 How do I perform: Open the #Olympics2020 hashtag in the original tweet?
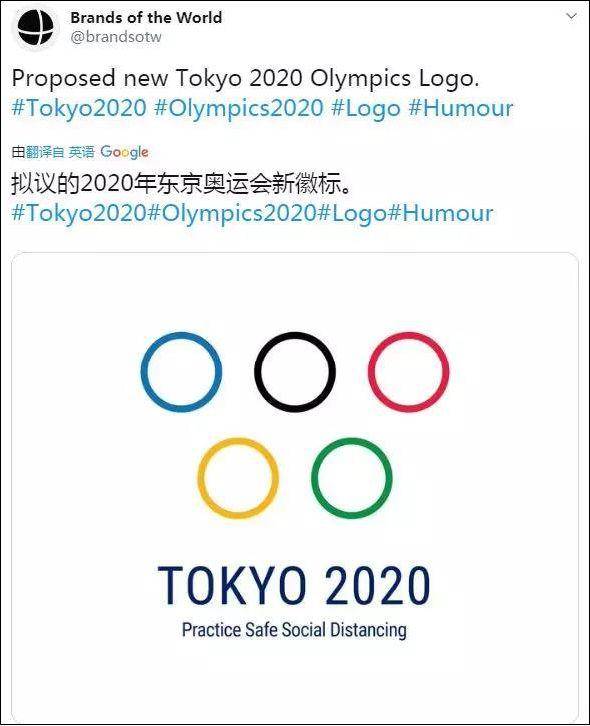pyautogui.click(x=239, y=108)
